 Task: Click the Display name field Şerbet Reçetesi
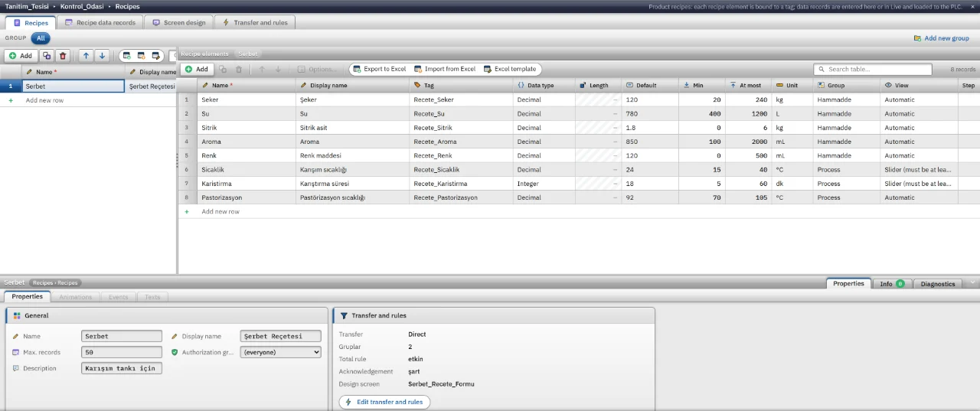[x=280, y=336]
